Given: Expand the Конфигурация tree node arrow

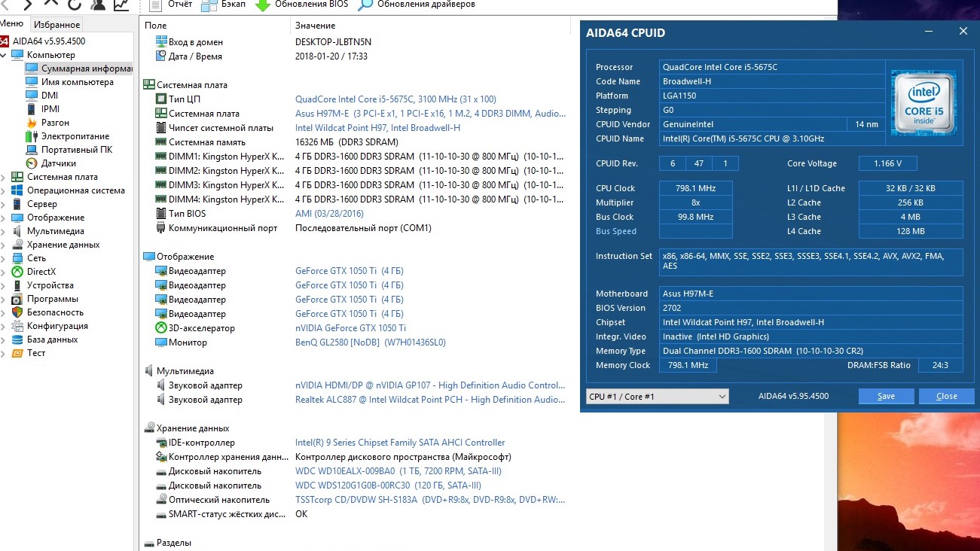Looking at the screenshot, I should (4, 326).
